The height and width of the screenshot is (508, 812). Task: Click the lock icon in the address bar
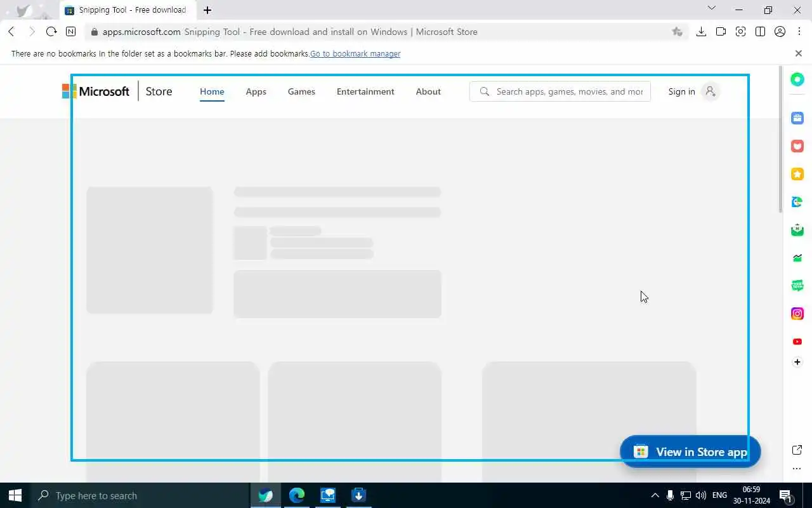tap(94, 32)
